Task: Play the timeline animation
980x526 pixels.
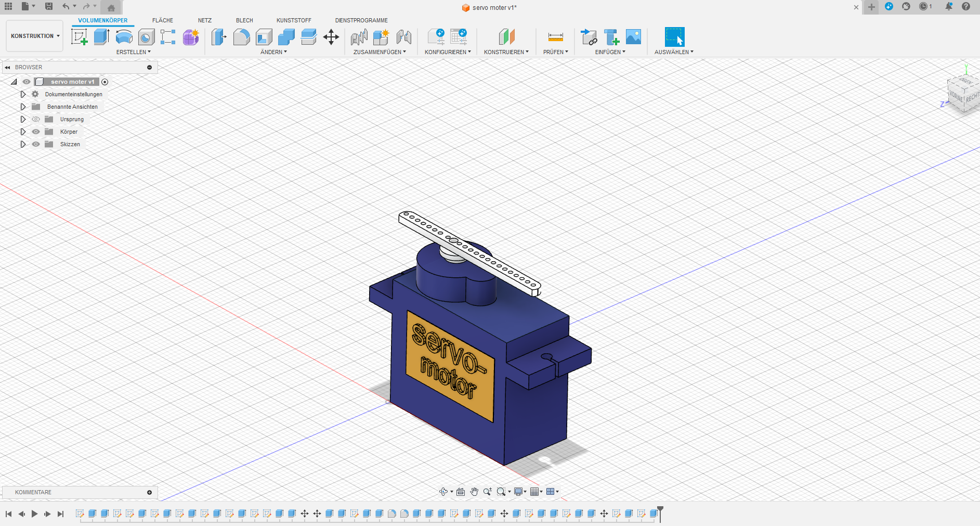Action: 34,514
